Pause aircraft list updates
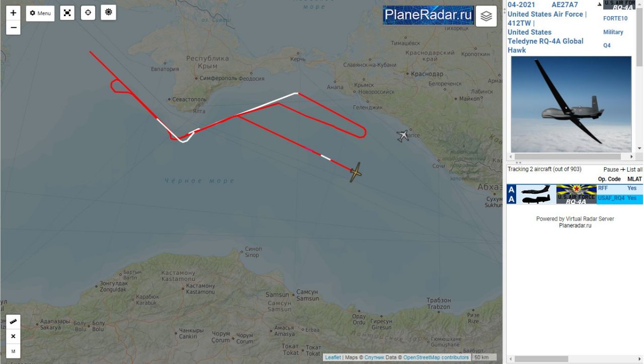 [x=611, y=170]
